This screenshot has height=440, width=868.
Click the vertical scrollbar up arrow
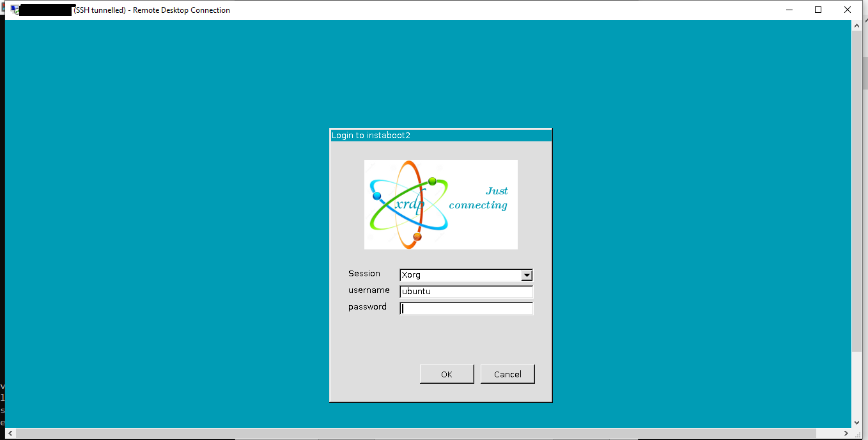pos(856,26)
